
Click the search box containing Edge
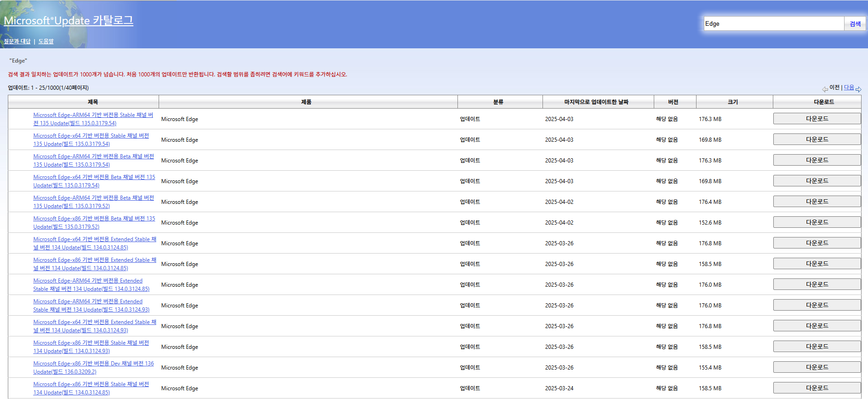[x=774, y=23]
